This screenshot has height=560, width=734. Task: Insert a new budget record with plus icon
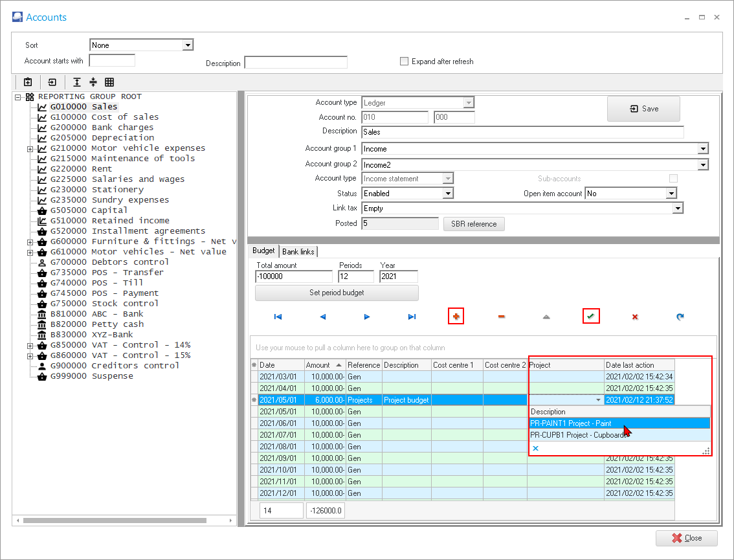tap(456, 317)
